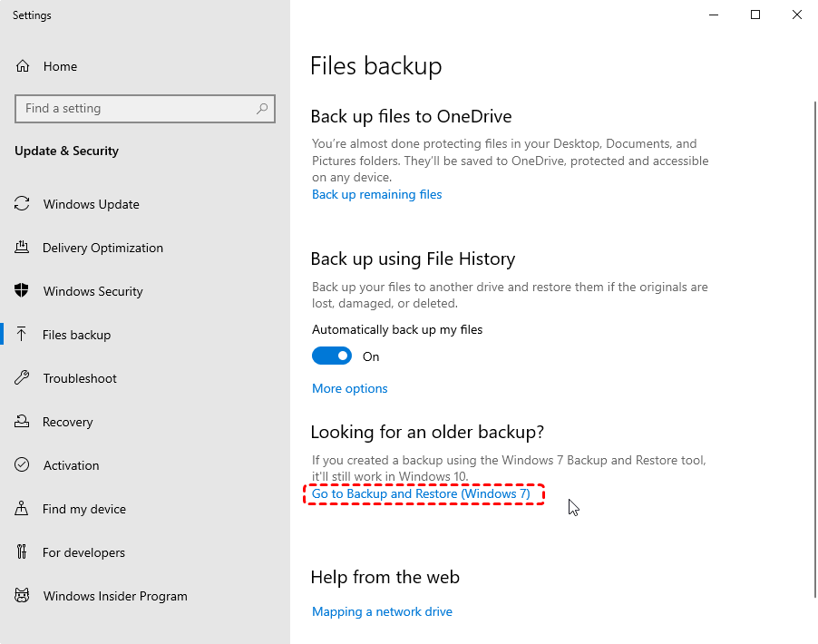Open More options under File History
The height and width of the screenshot is (644, 818).
[349, 389]
